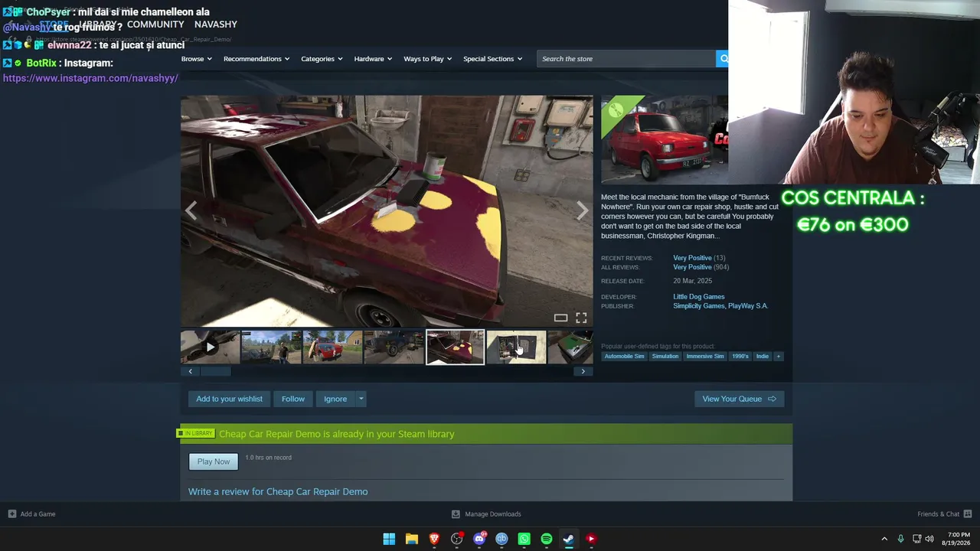Viewport: 980px width, 551px height.
Task: Open the red play-button app in taskbar
Action: [x=591, y=539]
